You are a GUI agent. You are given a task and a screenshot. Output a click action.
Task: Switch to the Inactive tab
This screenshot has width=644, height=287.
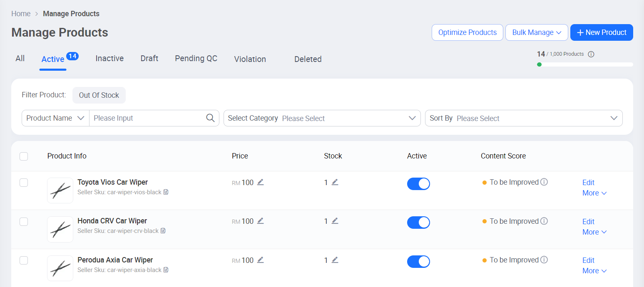pyautogui.click(x=109, y=59)
